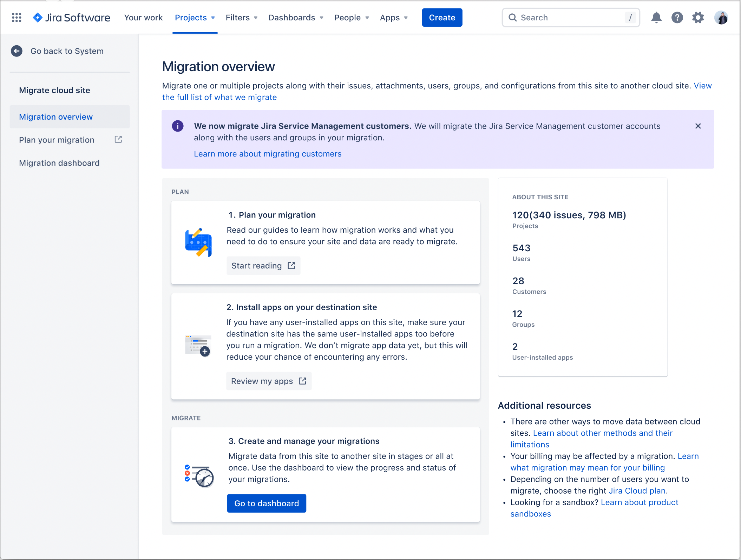Open Learn more about migrating customers link
The image size is (741, 560).
[268, 154]
